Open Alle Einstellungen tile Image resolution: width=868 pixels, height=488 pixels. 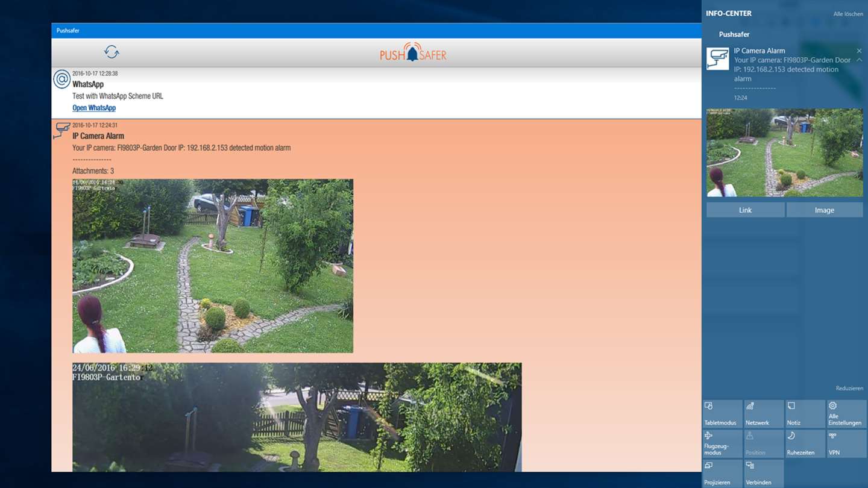(x=846, y=414)
